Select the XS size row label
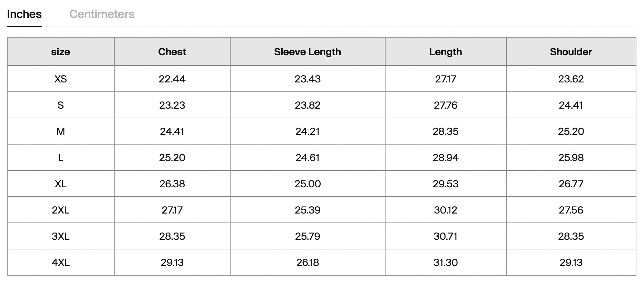The width and height of the screenshot is (644, 287). [x=60, y=79]
